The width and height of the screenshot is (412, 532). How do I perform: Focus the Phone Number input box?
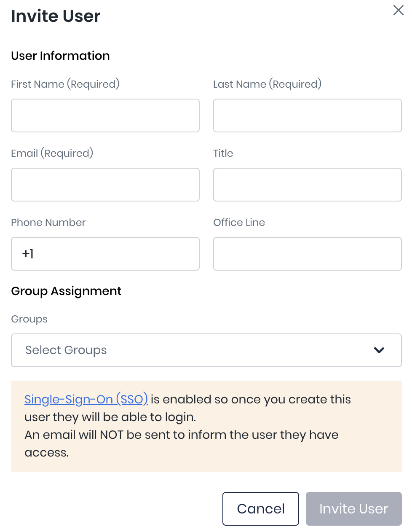point(114,254)
